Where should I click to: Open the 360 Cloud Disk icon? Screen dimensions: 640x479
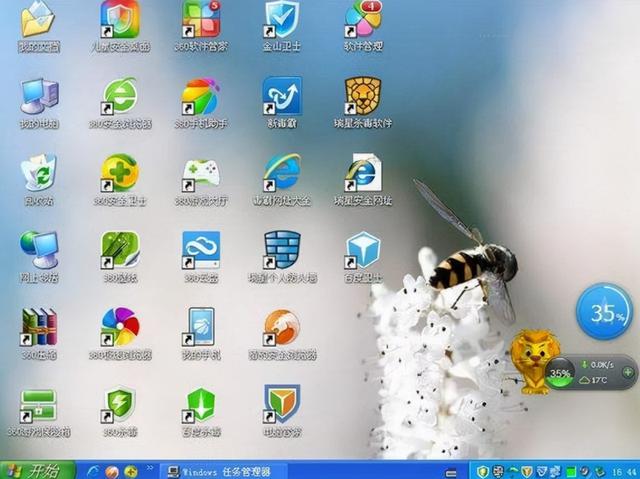coord(201,250)
